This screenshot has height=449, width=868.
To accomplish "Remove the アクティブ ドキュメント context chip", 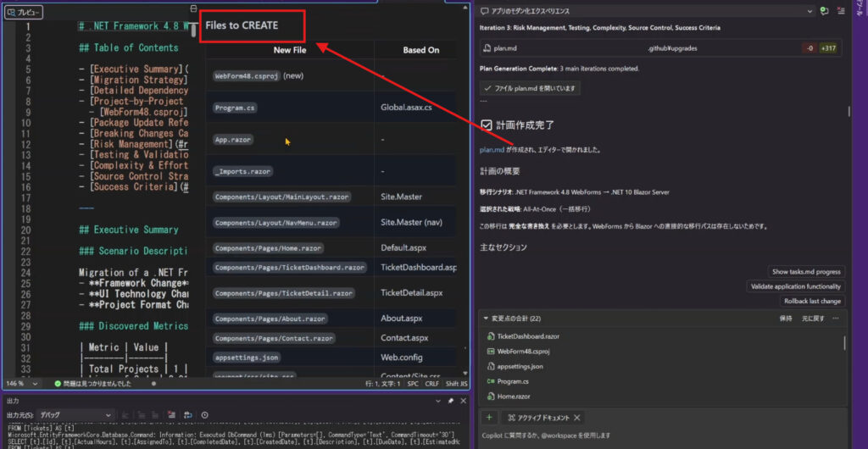I will (x=577, y=418).
